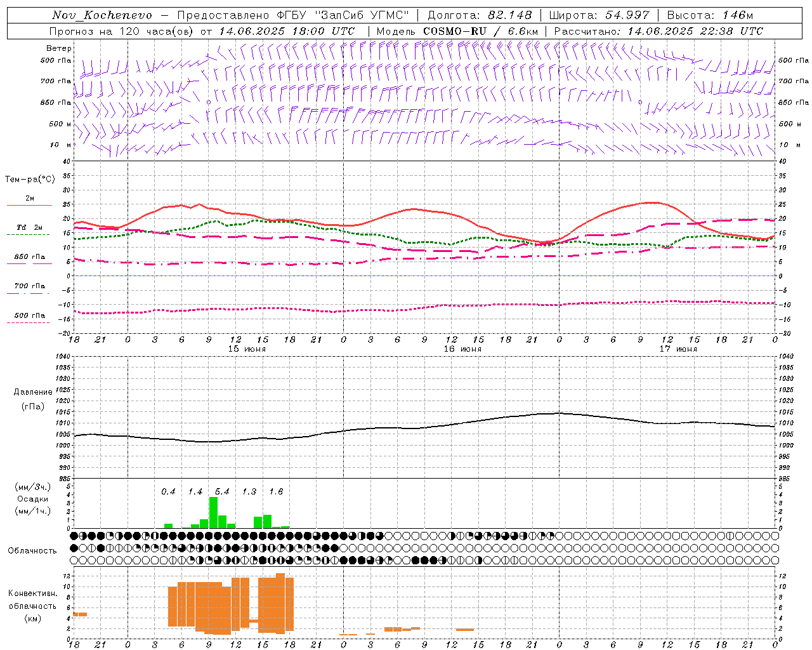The width and height of the screenshot is (812, 650).
Task: Select the Высота: 146м entry
Action: (710, 15)
